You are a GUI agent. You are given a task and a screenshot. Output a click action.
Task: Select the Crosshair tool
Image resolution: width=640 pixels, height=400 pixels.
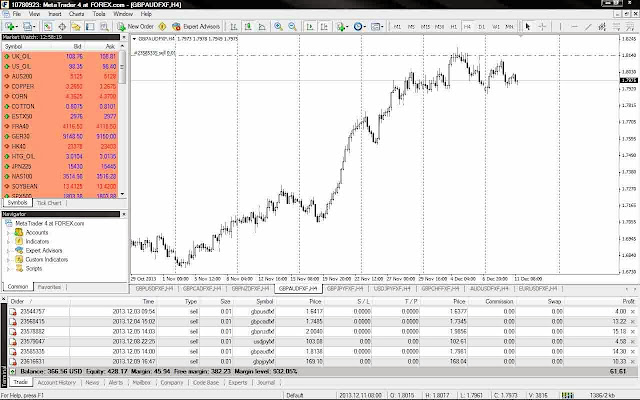point(542,27)
